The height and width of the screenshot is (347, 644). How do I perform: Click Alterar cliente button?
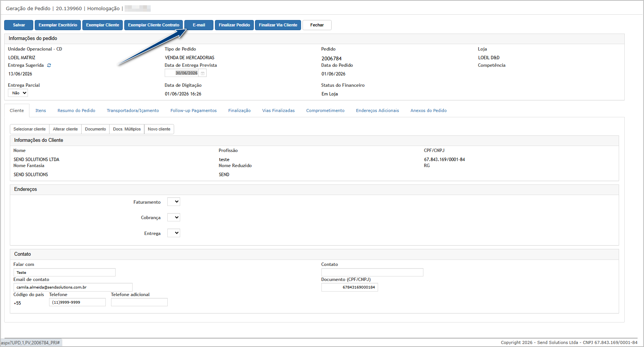point(65,129)
